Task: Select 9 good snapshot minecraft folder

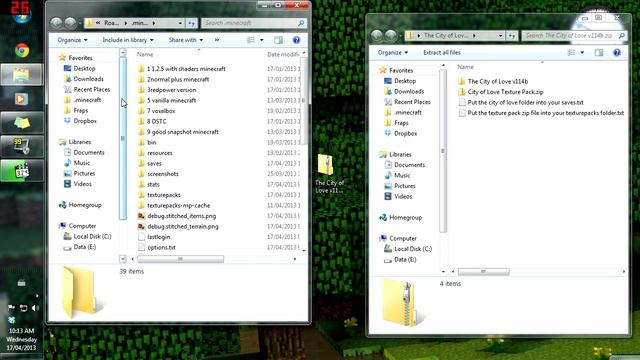Action: click(x=182, y=132)
